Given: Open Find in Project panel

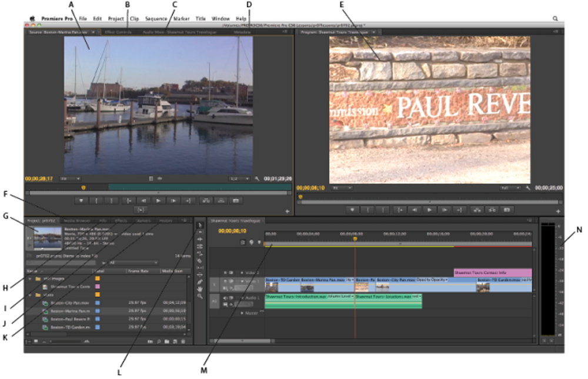Looking at the screenshot, I should tap(159, 341).
